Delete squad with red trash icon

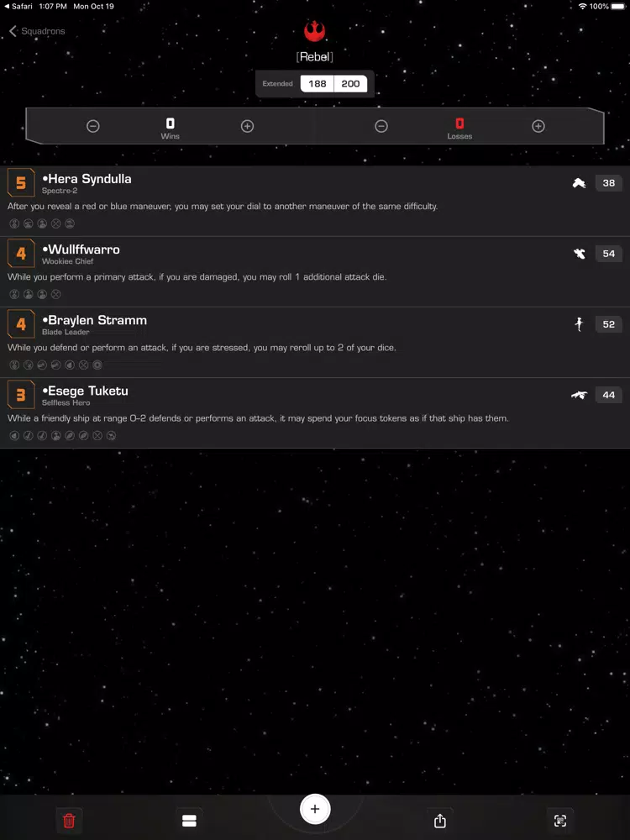[x=69, y=820]
